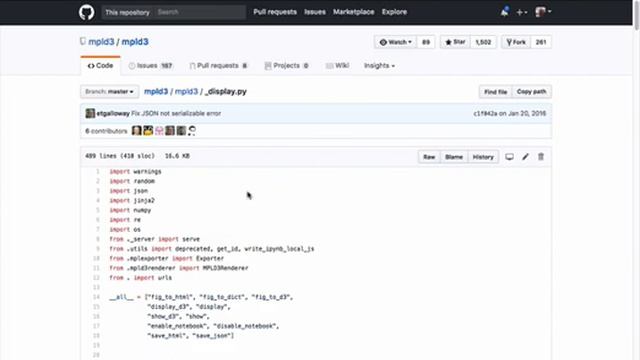Open the etgalloway author link
This screenshot has height=360, width=640.
(113, 113)
